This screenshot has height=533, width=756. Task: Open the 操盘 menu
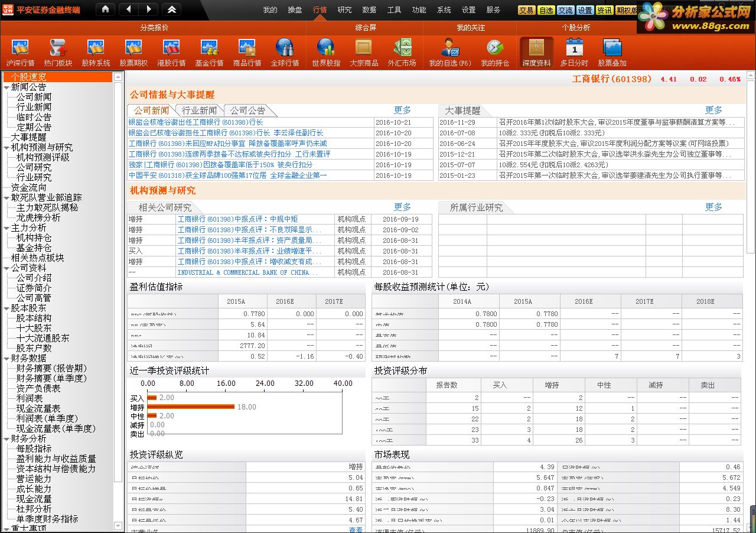295,10
